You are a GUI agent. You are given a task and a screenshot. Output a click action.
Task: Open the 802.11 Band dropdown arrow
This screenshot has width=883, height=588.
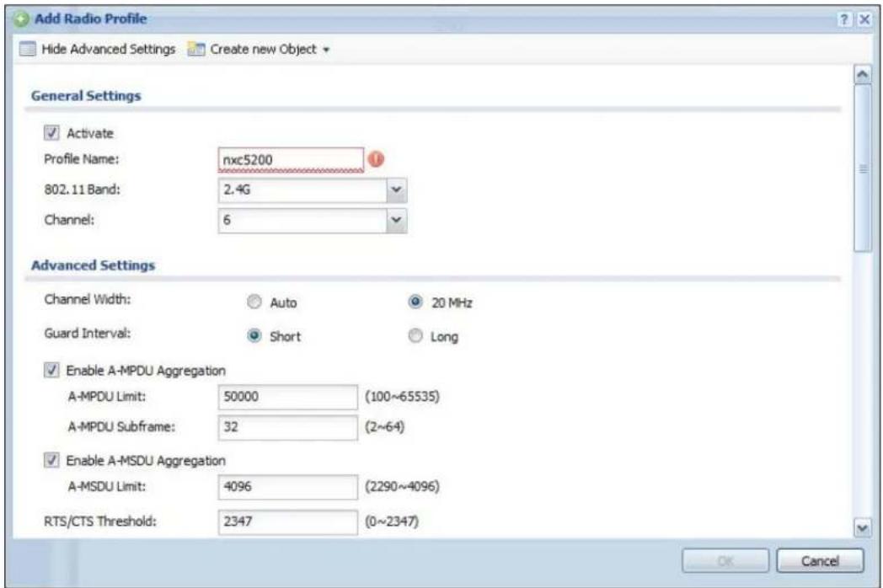pyautogui.click(x=397, y=190)
